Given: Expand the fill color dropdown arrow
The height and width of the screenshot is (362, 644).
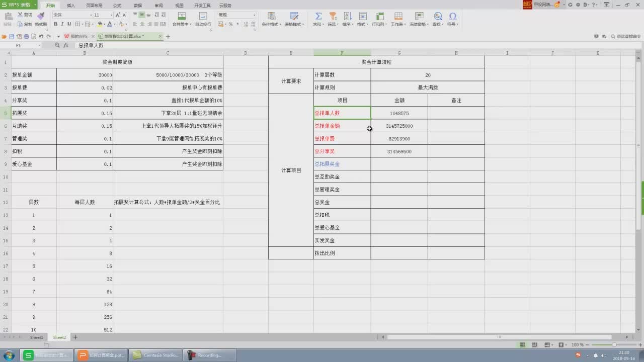Looking at the screenshot, I should (105, 24).
